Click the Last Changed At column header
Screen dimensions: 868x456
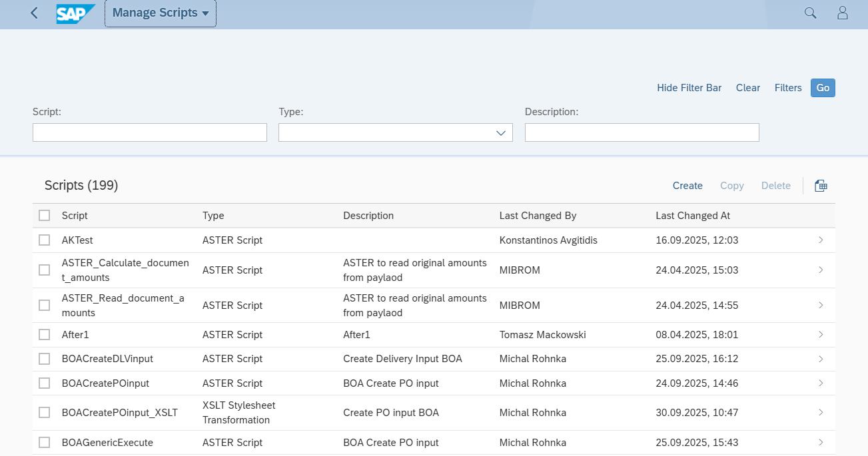tap(693, 216)
